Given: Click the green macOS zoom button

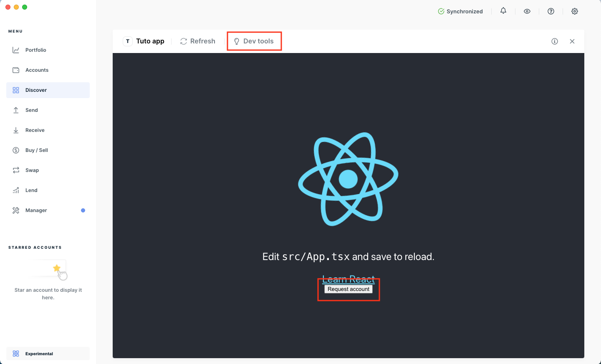Looking at the screenshot, I should tap(25, 7).
